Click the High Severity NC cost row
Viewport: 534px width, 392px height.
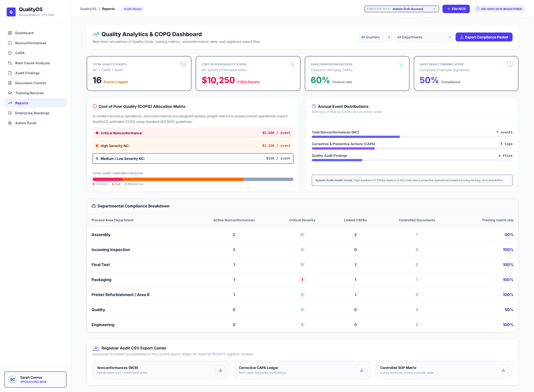(193, 146)
